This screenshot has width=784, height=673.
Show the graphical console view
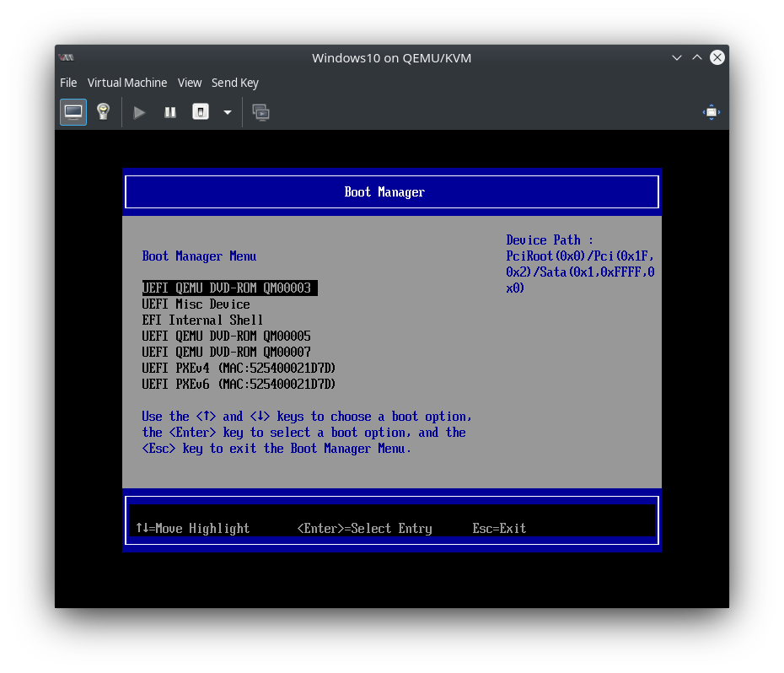pyautogui.click(x=73, y=112)
